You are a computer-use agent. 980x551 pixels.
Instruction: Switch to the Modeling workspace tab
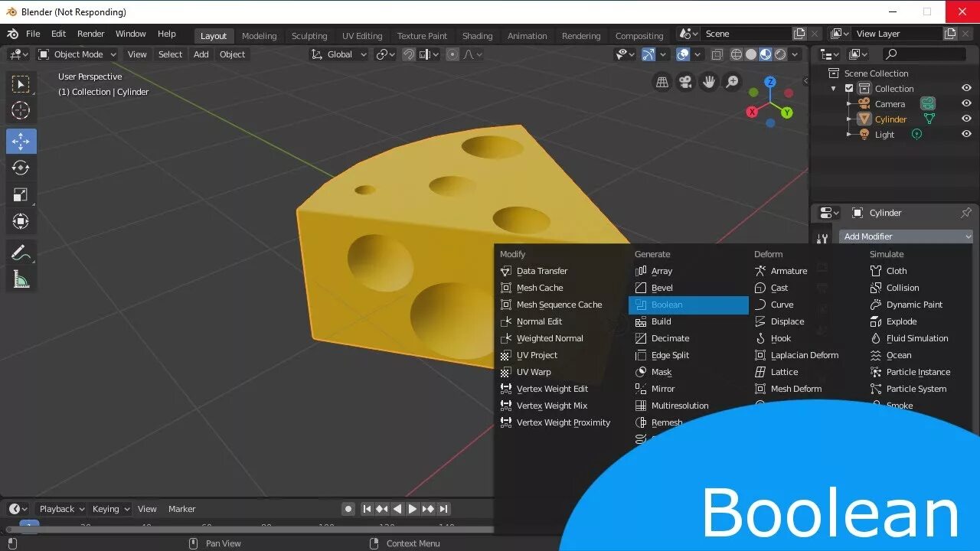click(x=260, y=35)
